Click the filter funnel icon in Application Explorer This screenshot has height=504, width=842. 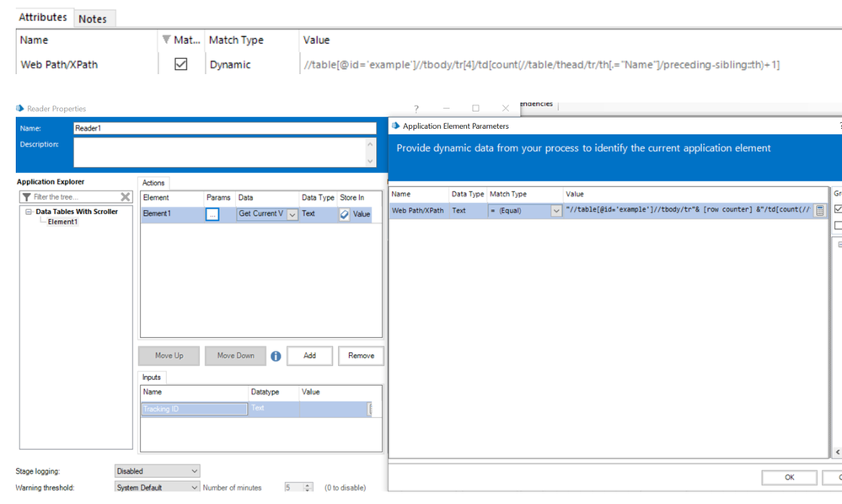coord(27,197)
